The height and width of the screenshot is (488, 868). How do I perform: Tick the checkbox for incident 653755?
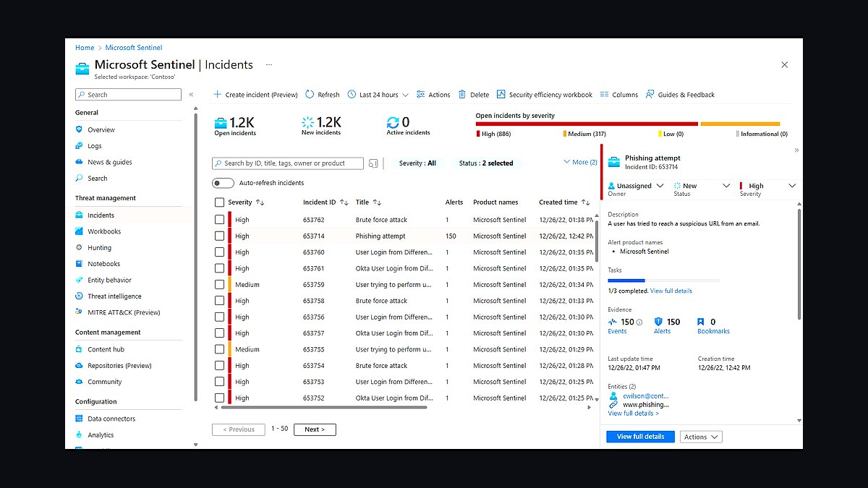coord(220,349)
